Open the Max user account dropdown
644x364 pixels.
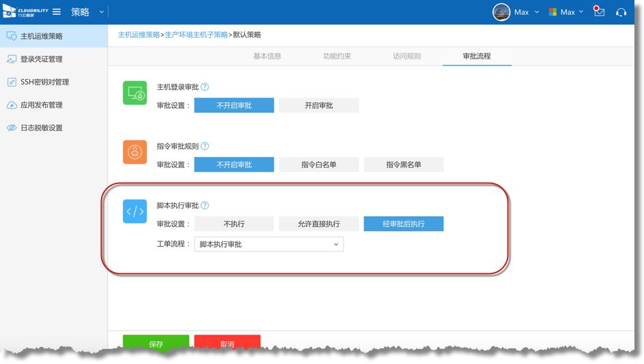[526, 12]
